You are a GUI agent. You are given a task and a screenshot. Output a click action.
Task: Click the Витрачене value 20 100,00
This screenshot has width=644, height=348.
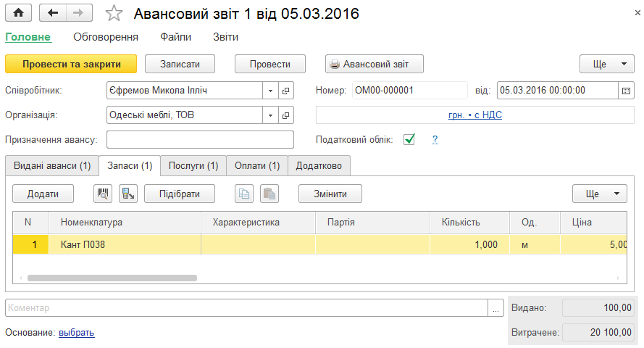click(598, 332)
